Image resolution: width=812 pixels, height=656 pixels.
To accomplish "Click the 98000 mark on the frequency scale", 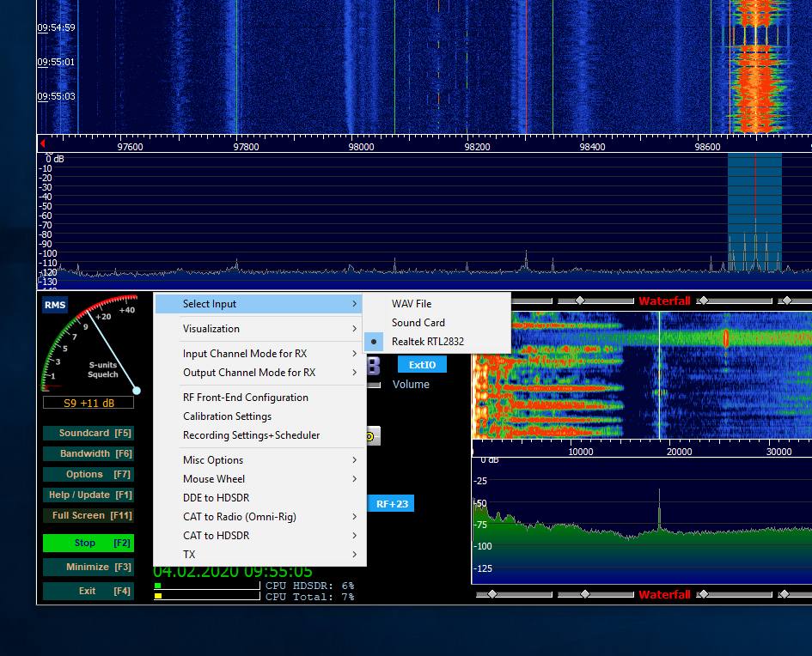I will (x=361, y=147).
